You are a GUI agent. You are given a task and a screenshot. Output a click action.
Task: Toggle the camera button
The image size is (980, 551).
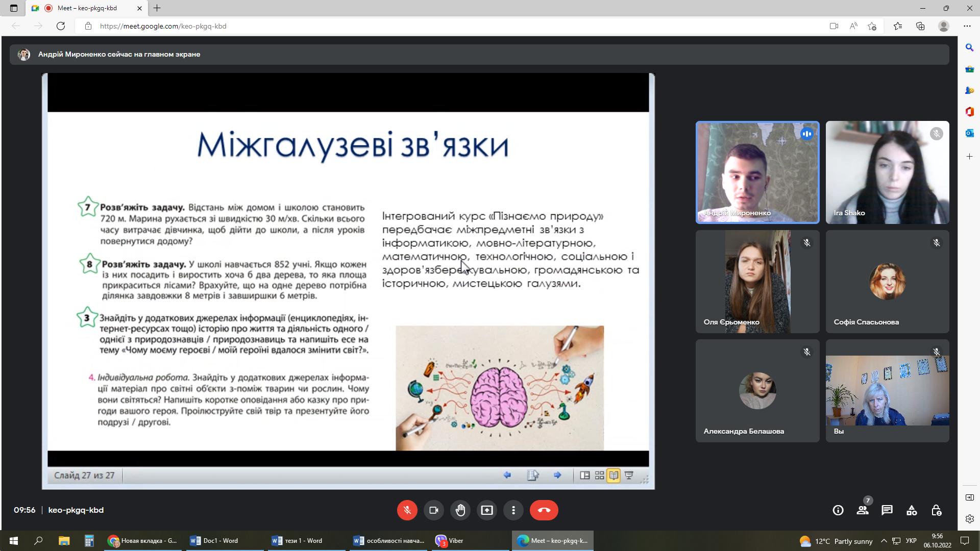pyautogui.click(x=434, y=510)
